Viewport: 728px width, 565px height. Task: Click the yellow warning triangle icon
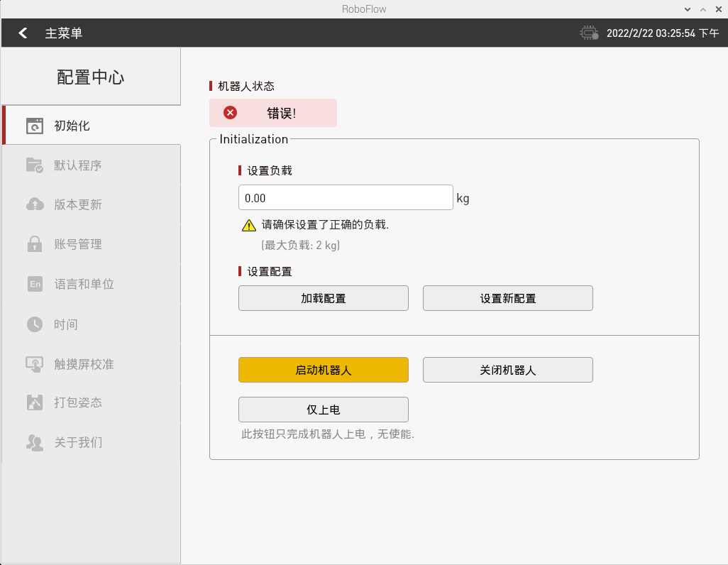(248, 226)
